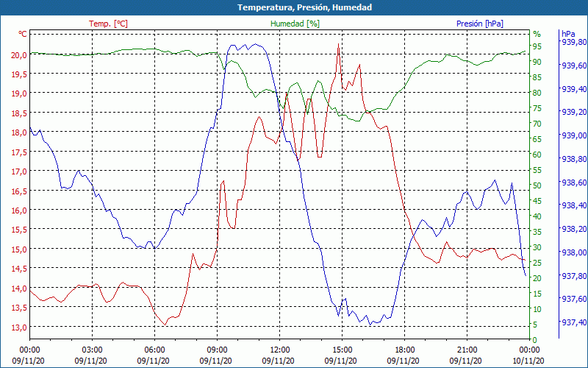This screenshot has height=368, width=588.
Task: Click the '937,80' pressure axis value
Action: tap(575, 275)
